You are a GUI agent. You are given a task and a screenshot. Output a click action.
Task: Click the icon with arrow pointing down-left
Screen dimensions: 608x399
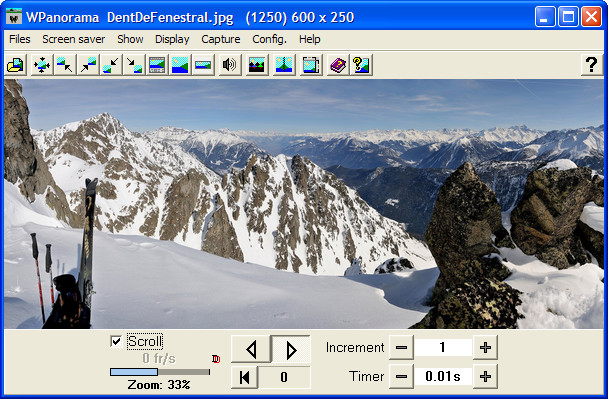111,64
